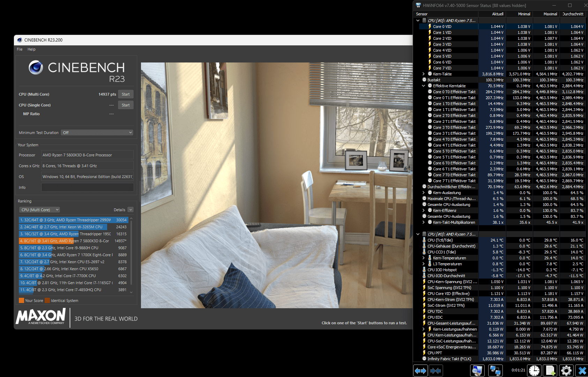Start CPU Single Core test
The height and width of the screenshot is (377, 588).
tap(126, 105)
